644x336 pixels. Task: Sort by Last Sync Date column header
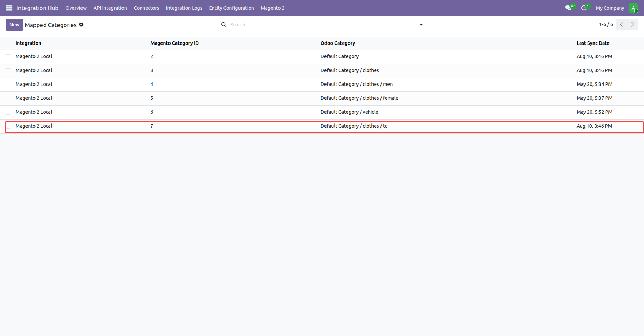[593, 43]
